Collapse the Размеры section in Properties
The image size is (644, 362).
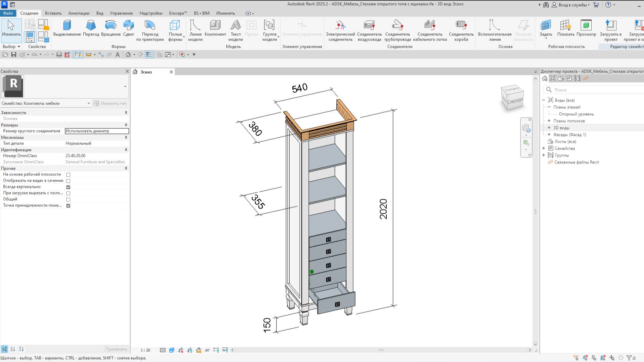[126, 125]
